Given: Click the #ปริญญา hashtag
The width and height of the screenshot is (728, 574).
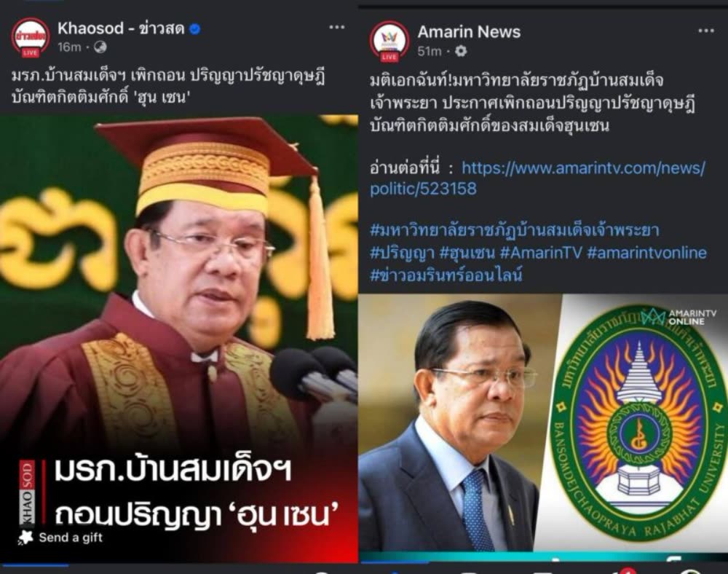Looking at the screenshot, I should [x=402, y=253].
